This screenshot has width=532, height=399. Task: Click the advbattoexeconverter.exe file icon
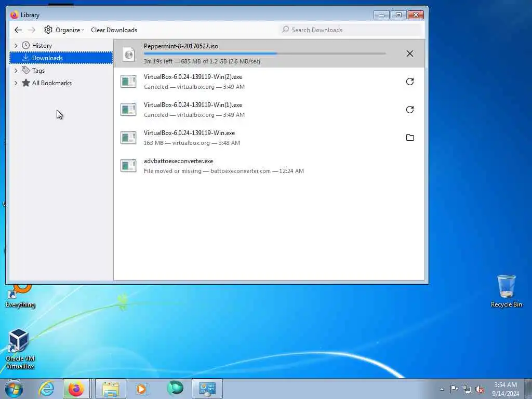(x=129, y=166)
